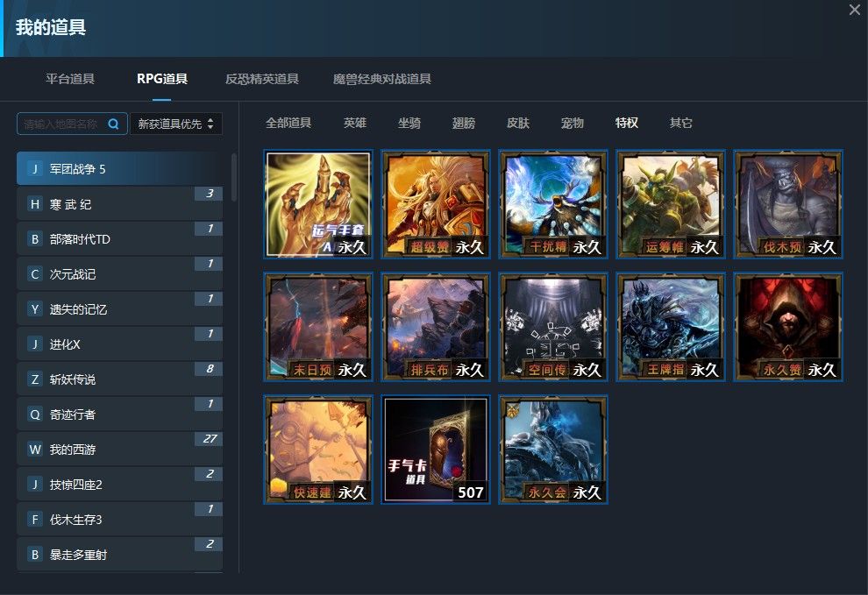
Task: Select the 运气手套 golden glove item
Action: [x=317, y=203]
